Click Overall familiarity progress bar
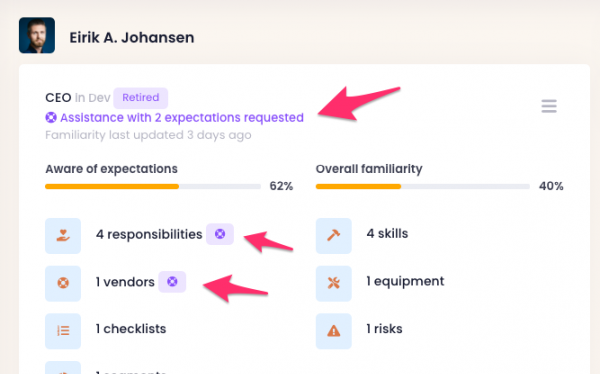Screen dimensions: 600x374 point(423,186)
